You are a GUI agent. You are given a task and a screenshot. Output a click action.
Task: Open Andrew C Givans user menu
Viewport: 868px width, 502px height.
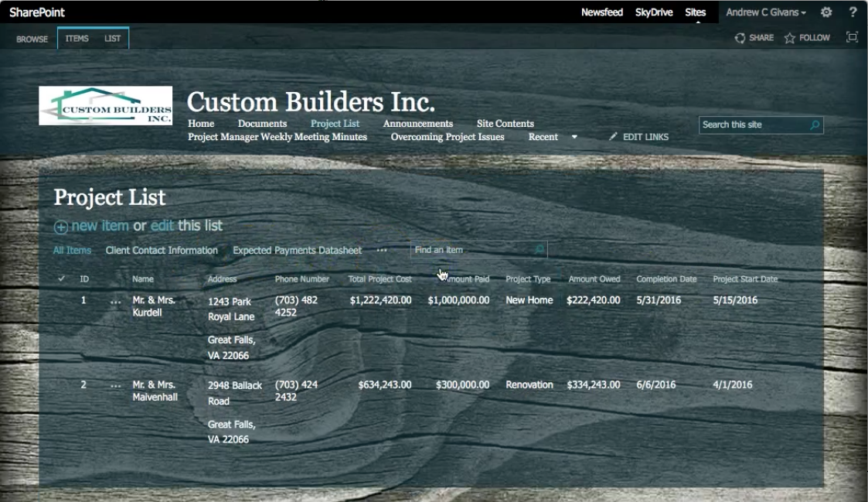(766, 12)
